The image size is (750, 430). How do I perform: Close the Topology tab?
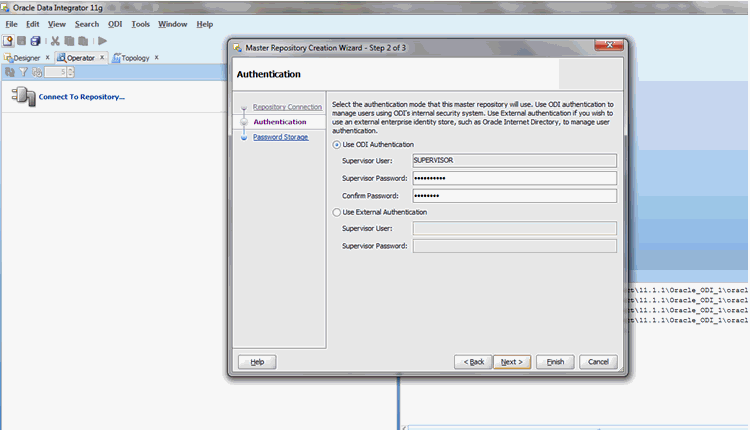(x=156, y=57)
